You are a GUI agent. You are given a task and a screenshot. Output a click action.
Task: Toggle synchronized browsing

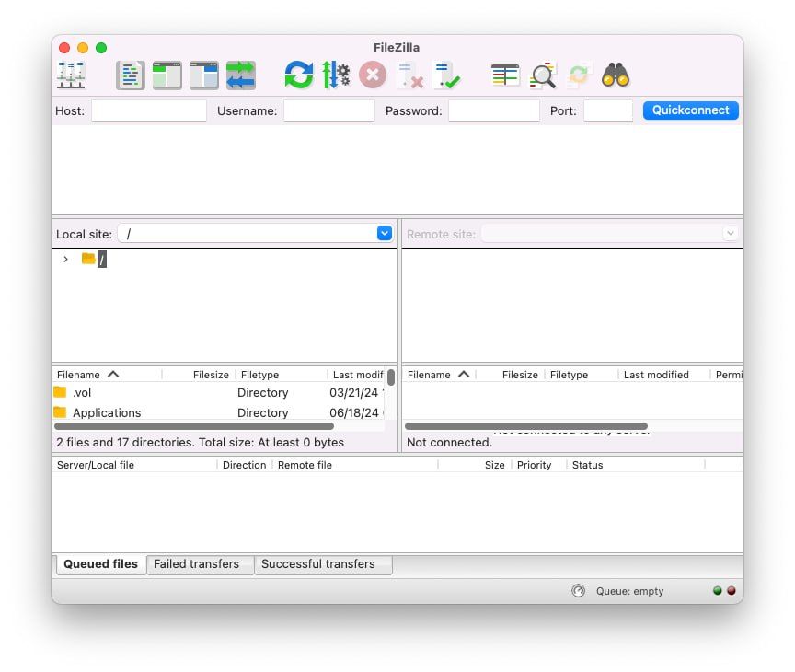pyautogui.click(x=579, y=75)
